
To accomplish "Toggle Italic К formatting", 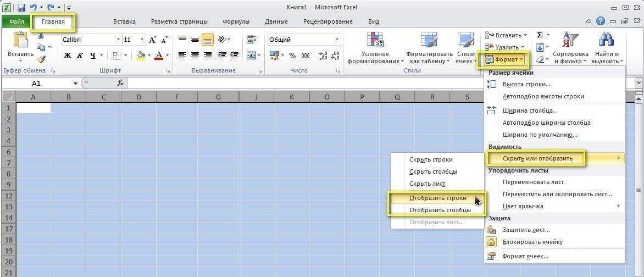I will [80, 55].
